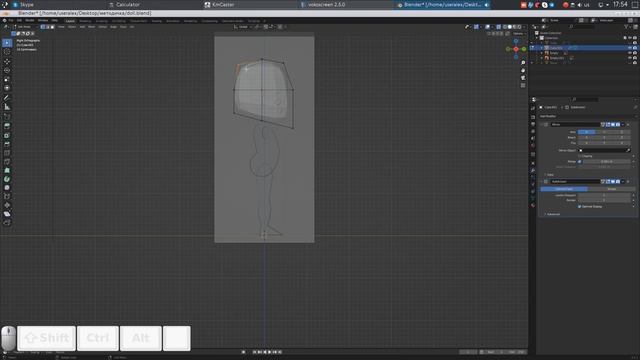Toggle Mirror modifier Z axis
Viewport: 640px width, 360px height.
(622, 132)
